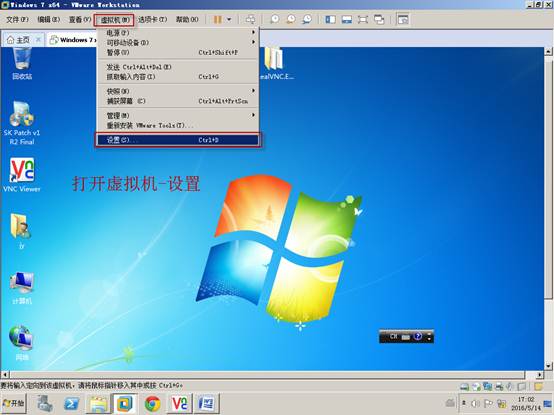Screen dimensions: 554x415
Task: Open the Snapshot Manager toolbar icon
Action: pos(307,19)
